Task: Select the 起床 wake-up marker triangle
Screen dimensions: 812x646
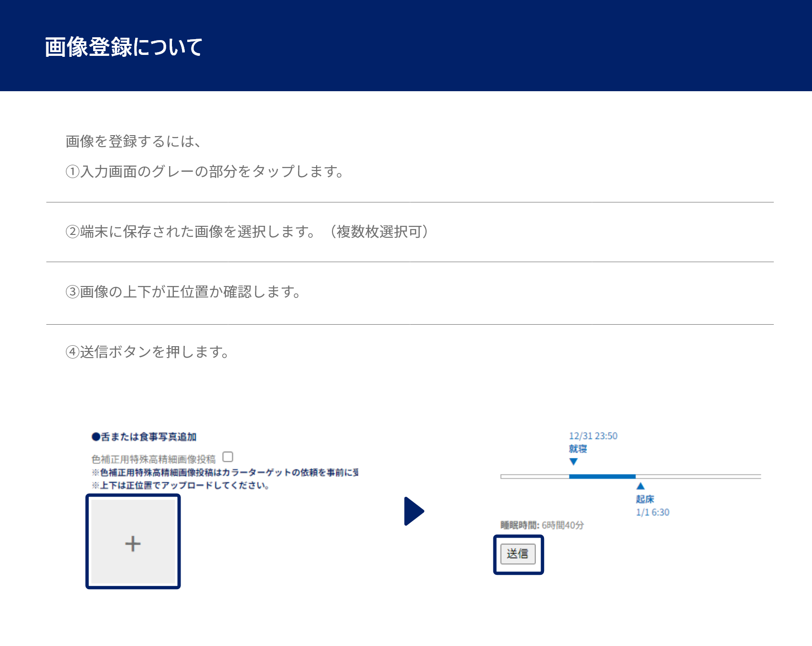Action: point(641,486)
